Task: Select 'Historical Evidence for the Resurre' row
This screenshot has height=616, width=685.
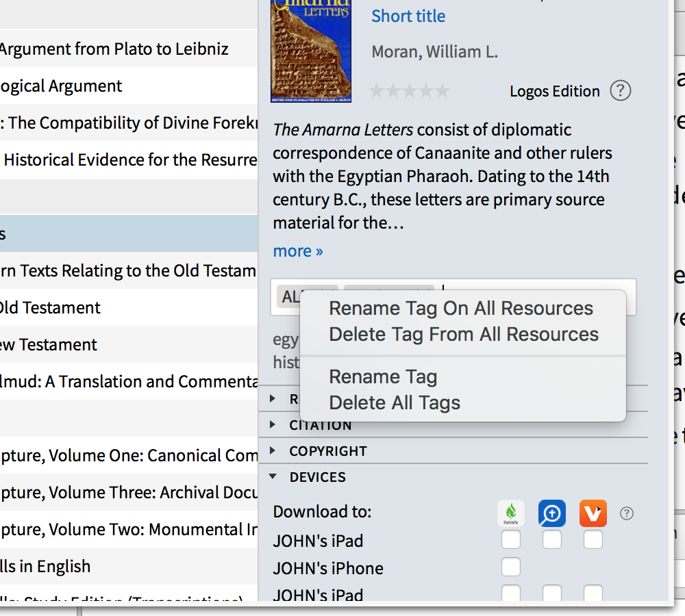Action: pos(129,159)
